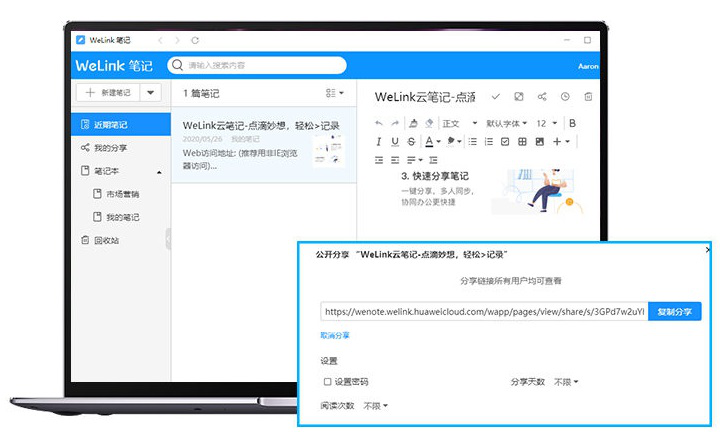Insert an image in the note
Image resolution: width=723 pixels, height=441 pixels.
point(539,142)
